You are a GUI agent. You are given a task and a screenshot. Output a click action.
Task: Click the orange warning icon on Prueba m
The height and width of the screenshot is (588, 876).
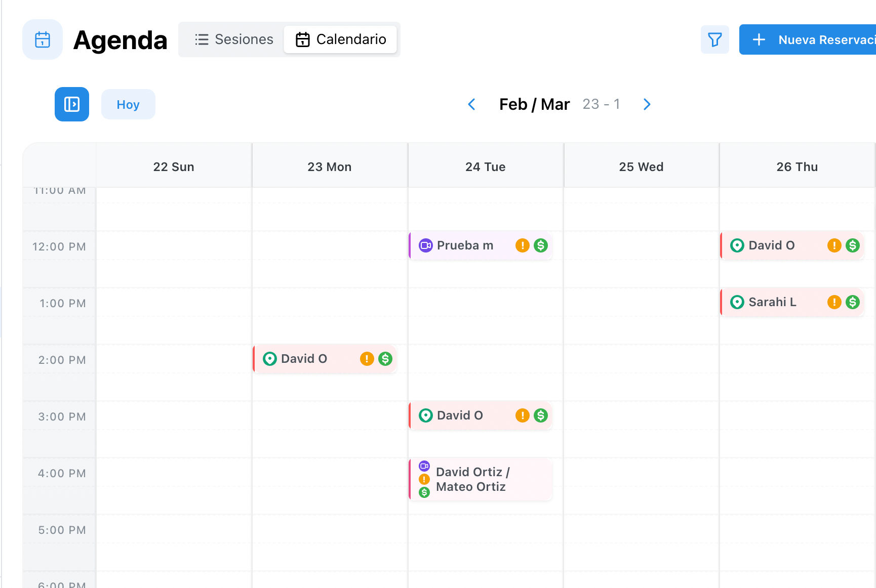point(522,245)
